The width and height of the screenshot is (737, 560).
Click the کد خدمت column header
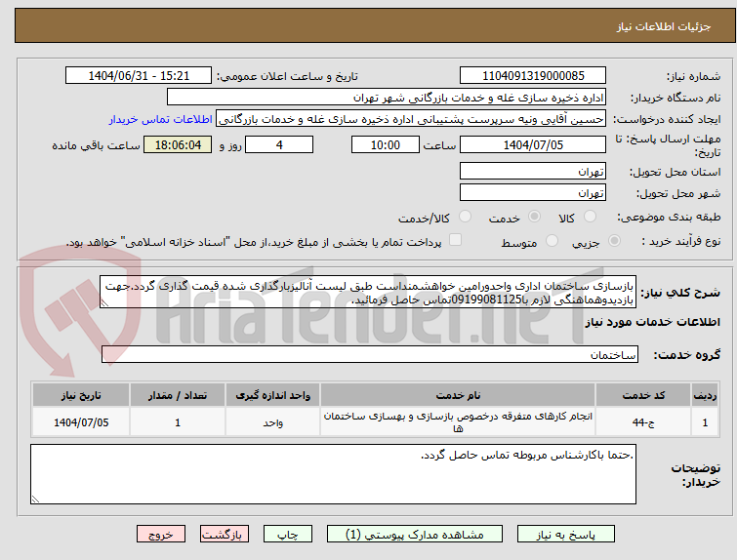643,395
